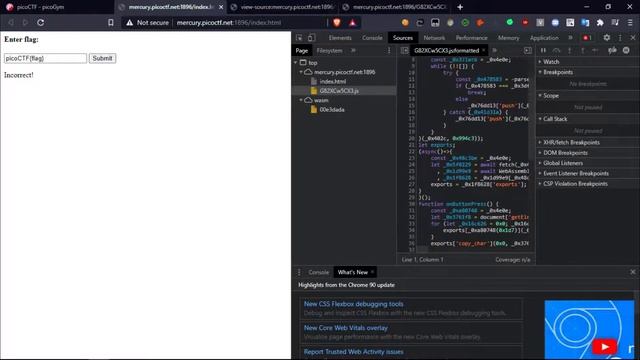Open Report Trusted Web Activity issues link
640x360 pixels.
point(353,351)
